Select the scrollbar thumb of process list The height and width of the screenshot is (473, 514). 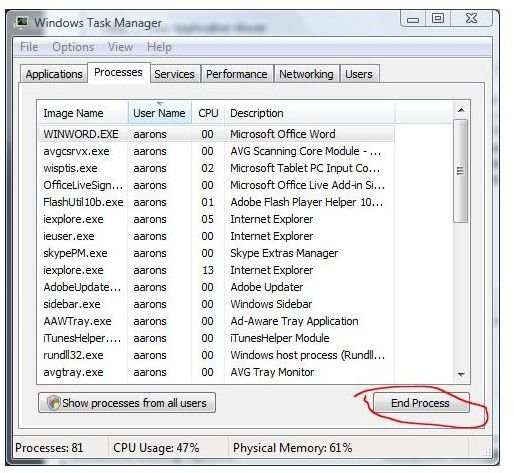[x=461, y=171]
